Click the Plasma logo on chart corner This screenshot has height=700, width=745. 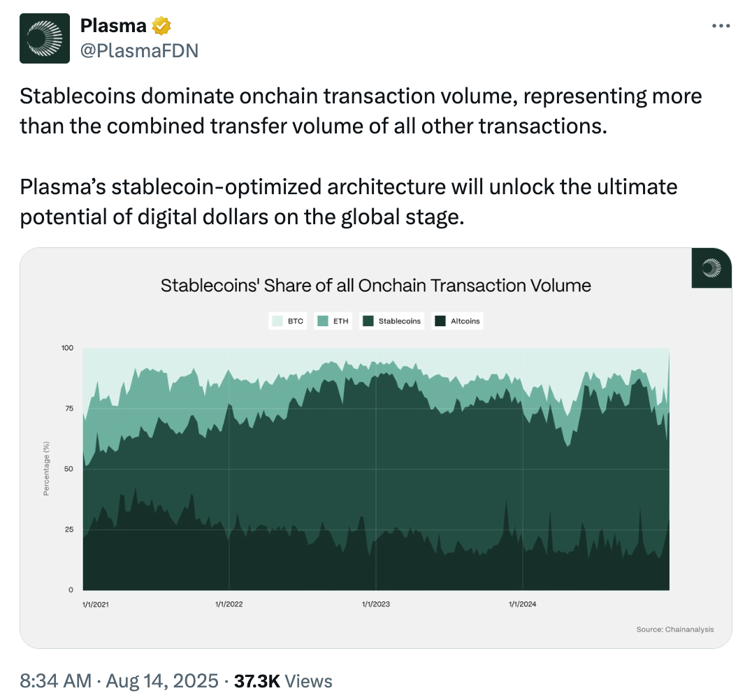[x=711, y=268]
